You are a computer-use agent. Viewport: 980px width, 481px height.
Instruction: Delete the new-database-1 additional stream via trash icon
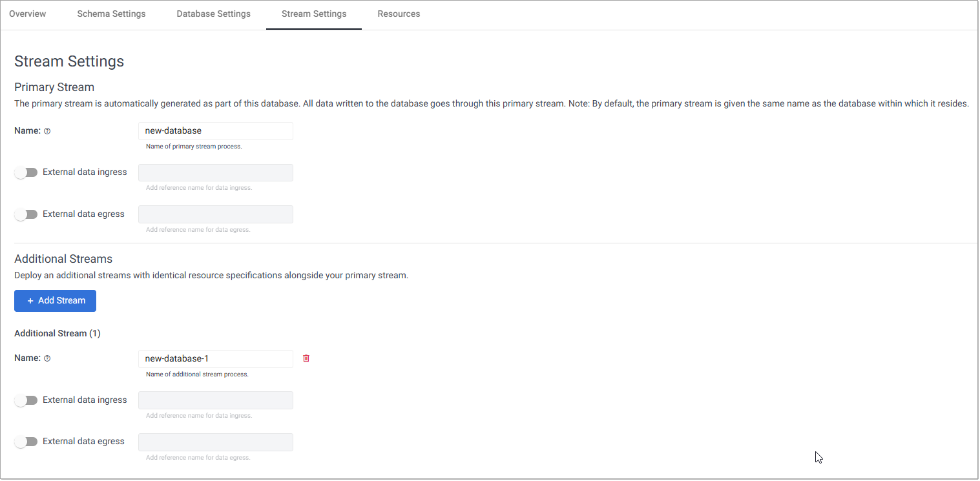pos(306,358)
